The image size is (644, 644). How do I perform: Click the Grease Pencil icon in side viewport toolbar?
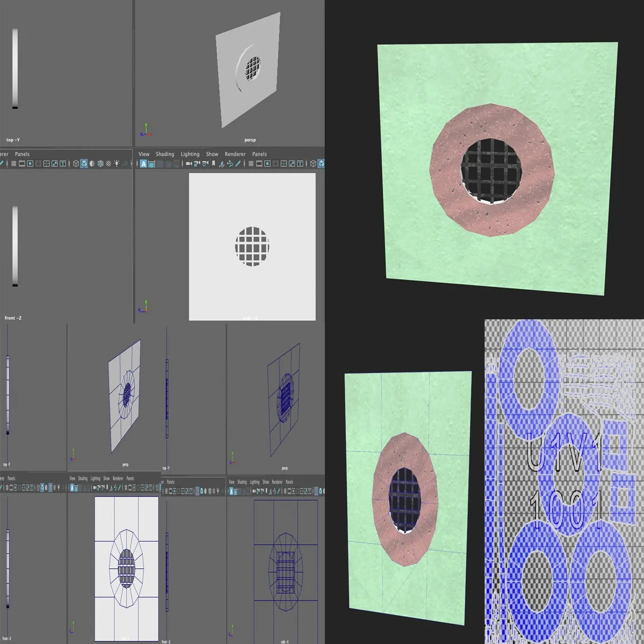coord(238,164)
